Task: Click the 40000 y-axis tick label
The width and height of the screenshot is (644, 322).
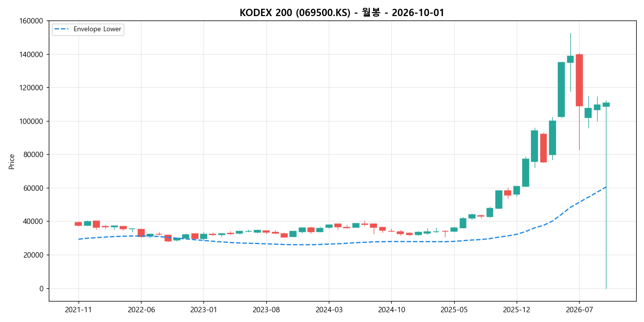Action: [x=33, y=221]
